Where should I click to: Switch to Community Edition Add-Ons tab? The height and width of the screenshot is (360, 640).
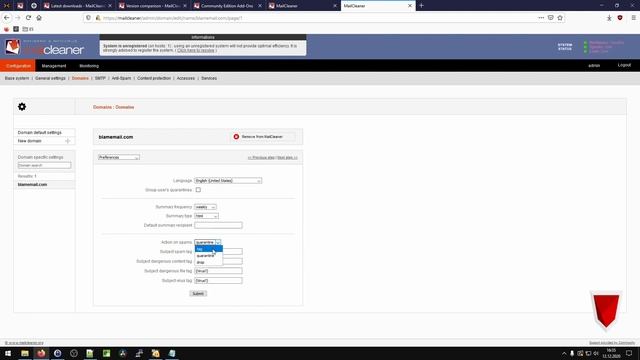tap(228, 6)
